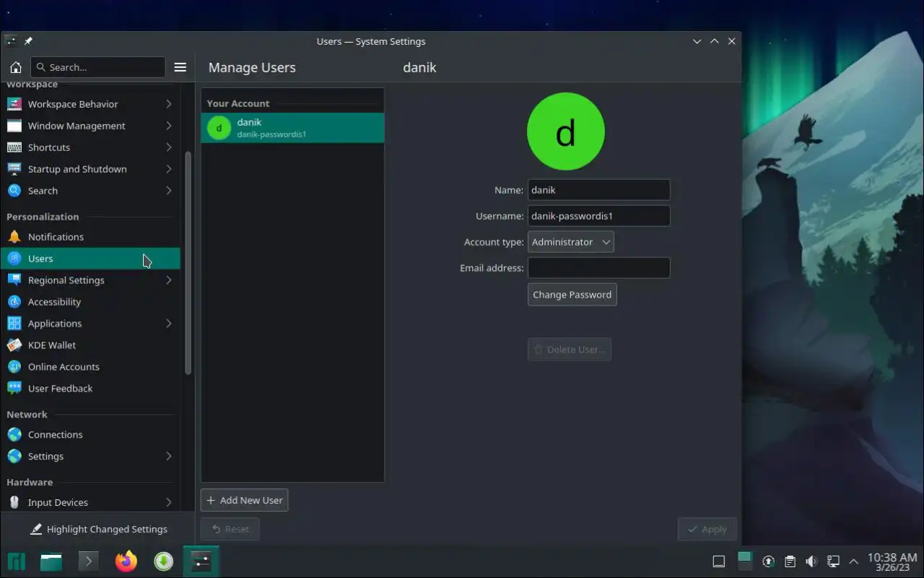Launch Konsole terminal from taskbar

click(x=89, y=561)
